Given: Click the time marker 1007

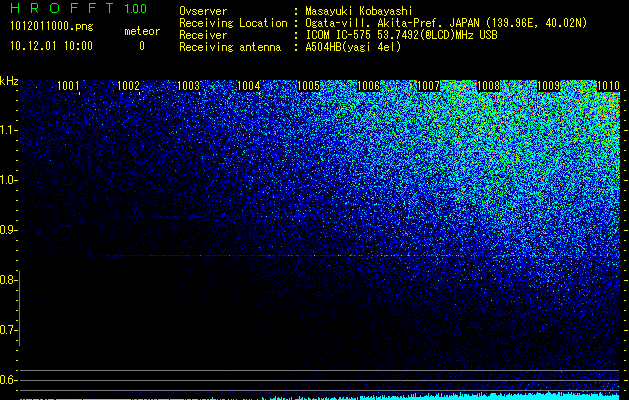Looking at the screenshot, I should point(428,86).
